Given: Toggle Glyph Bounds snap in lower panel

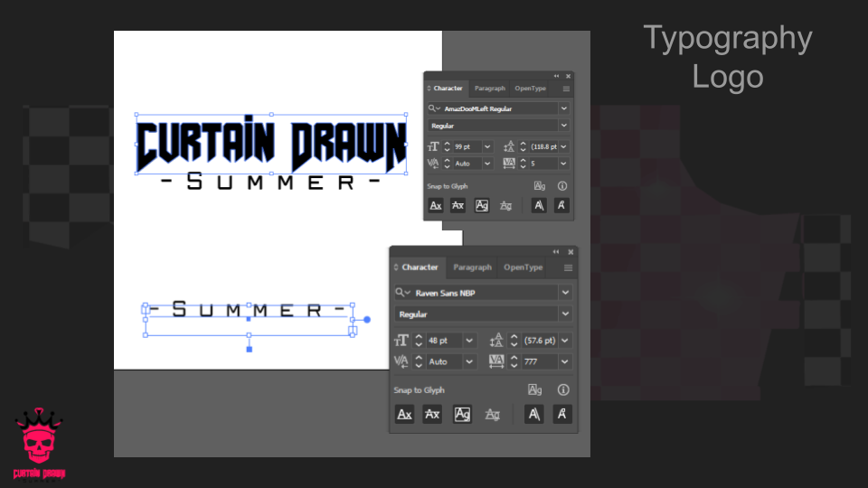Looking at the screenshot, I should tap(462, 414).
